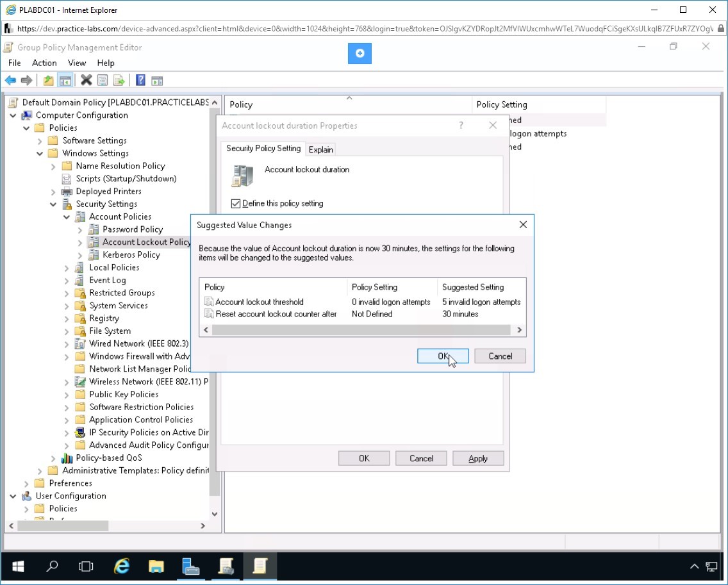This screenshot has height=585, width=728.
Task: Expand the Password Policy node
Action: click(80, 229)
